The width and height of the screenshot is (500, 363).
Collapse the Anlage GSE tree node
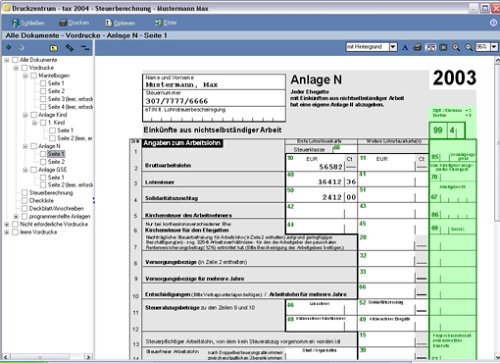pos(25,170)
